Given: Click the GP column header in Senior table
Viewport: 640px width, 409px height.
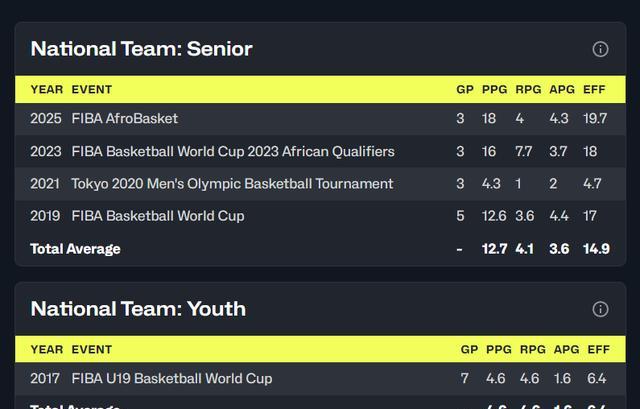Looking at the screenshot, I should click(465, 89).
